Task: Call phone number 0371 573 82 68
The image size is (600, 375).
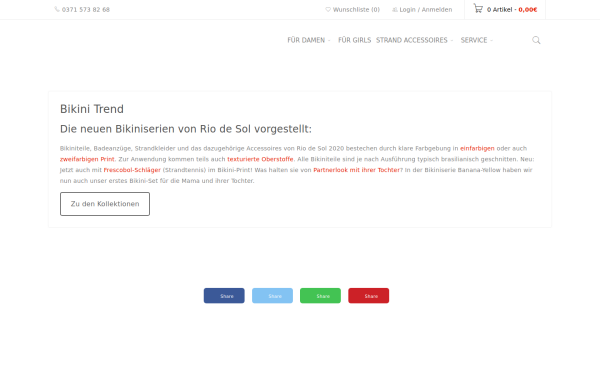Action: click(x=82, y=10)
